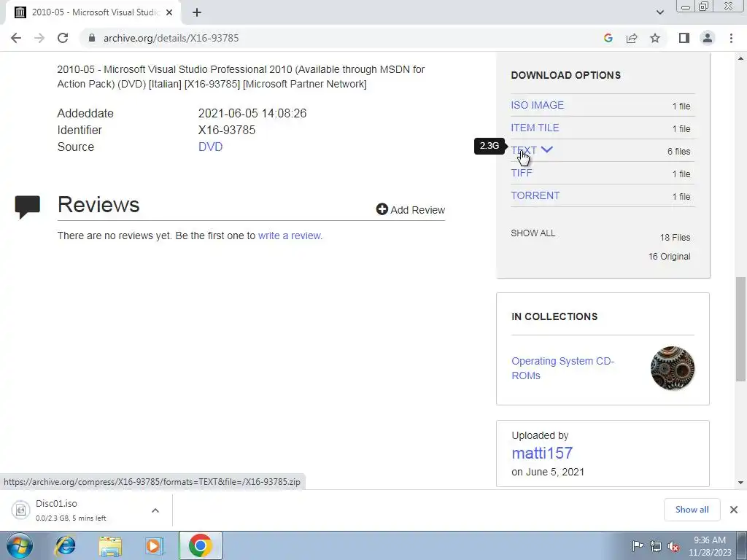
Task: Open the tab search dropdown arrow
Action: 659,12
